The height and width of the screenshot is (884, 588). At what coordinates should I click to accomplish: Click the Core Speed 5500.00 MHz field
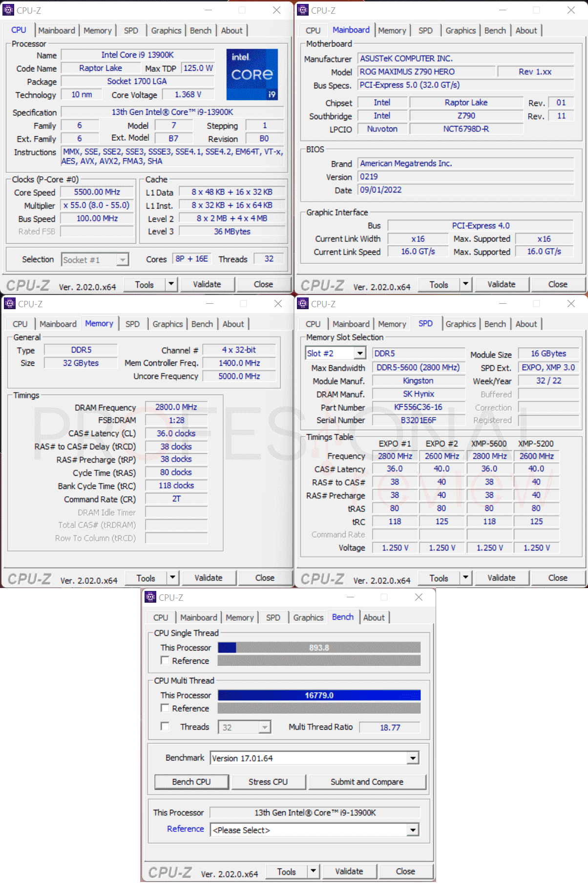tap(97, 192)
